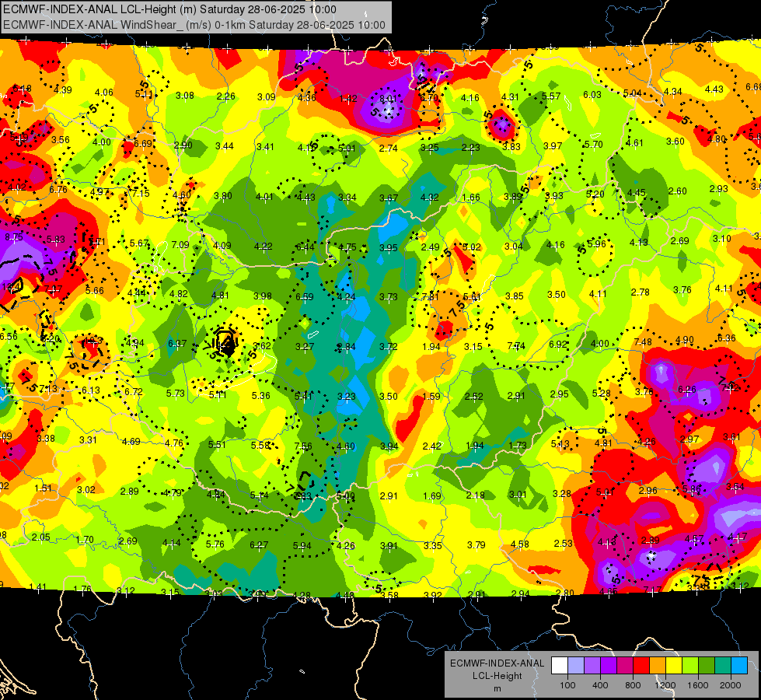Click the wind shear value '6.76'

[x=58, y=190]
